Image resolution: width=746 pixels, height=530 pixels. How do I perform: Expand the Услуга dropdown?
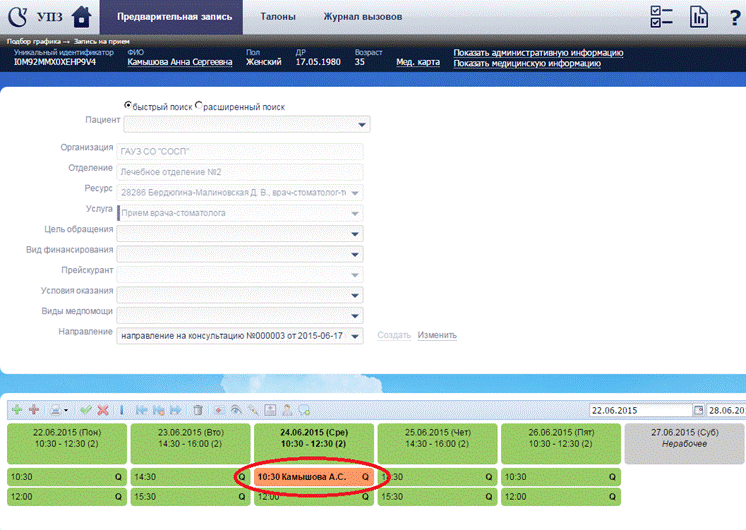click(x=355, y=213)
